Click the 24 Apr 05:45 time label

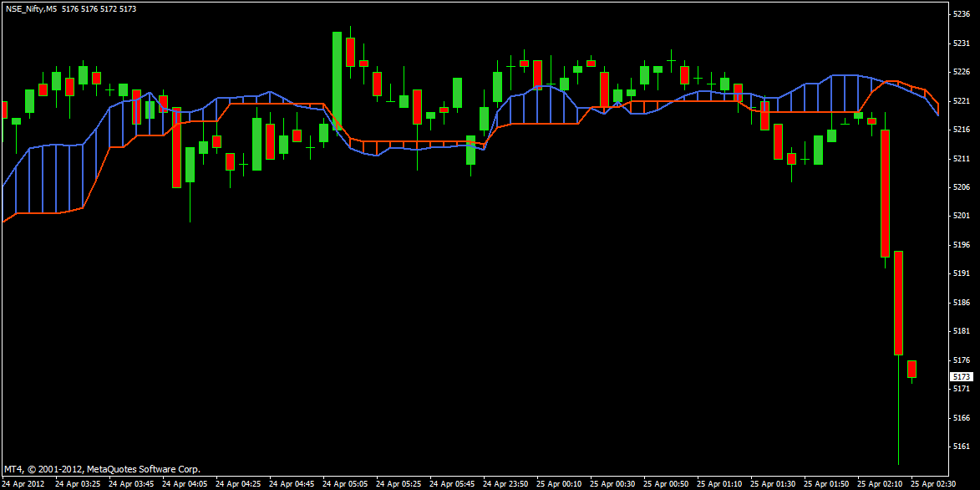(x=453, y=484)
